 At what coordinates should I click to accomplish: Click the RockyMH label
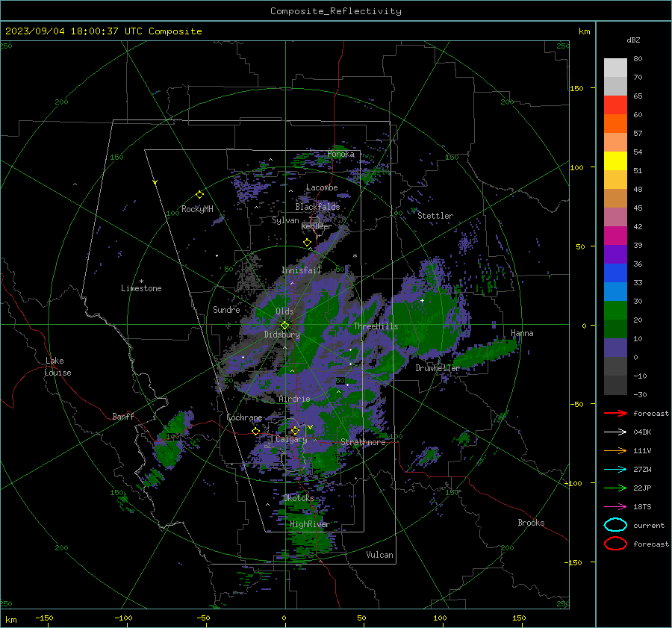[x=197, y=209]
